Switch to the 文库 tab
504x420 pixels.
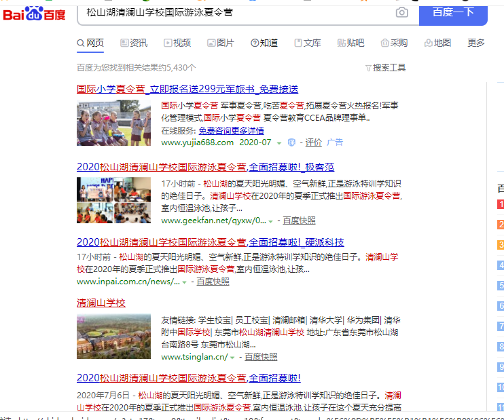click(308, 43)
